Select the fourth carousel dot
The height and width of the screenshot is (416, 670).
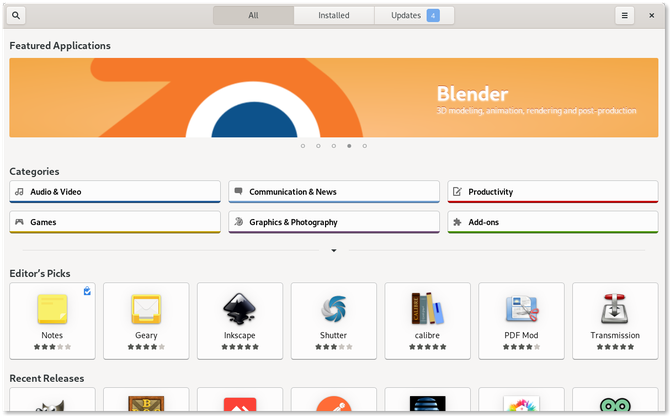pos(349,146)
